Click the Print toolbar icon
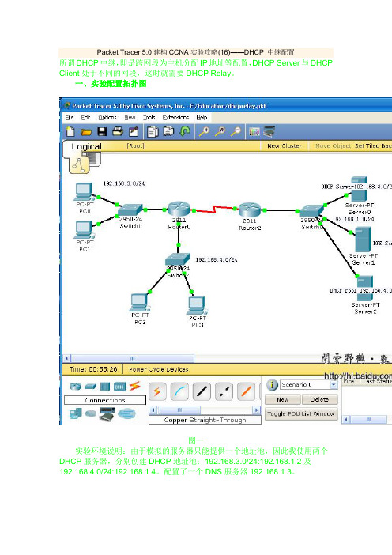This screenshot has width=392, height=555. coord(118,132)
